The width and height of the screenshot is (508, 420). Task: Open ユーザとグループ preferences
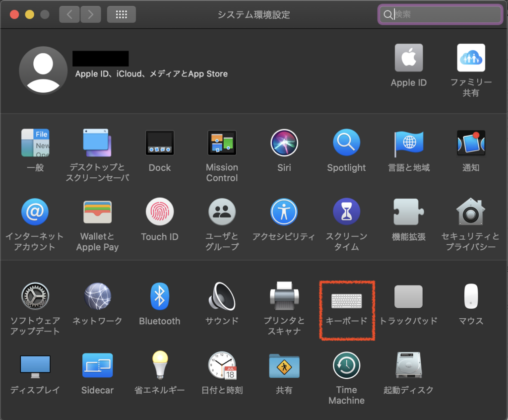pyautogui.click(x=222, y=212)
